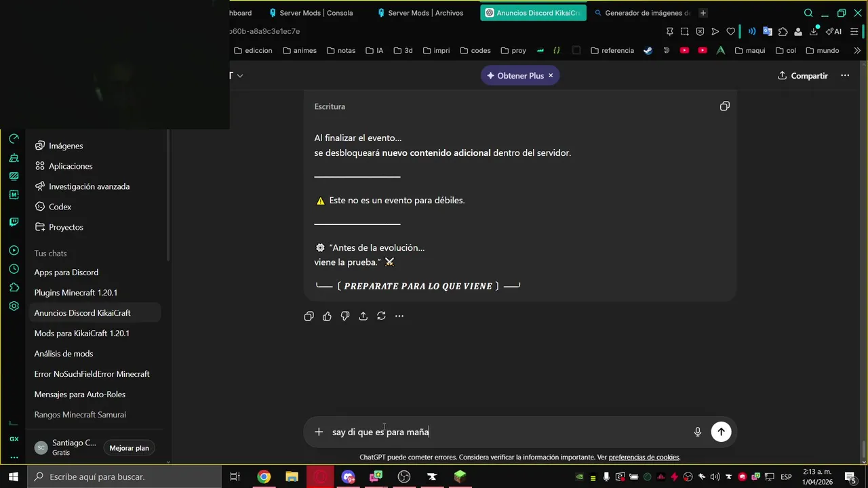The width and height of the screenshot is (868, 488).
Task: Open the browser downloads panel
Action: (814, 31)
